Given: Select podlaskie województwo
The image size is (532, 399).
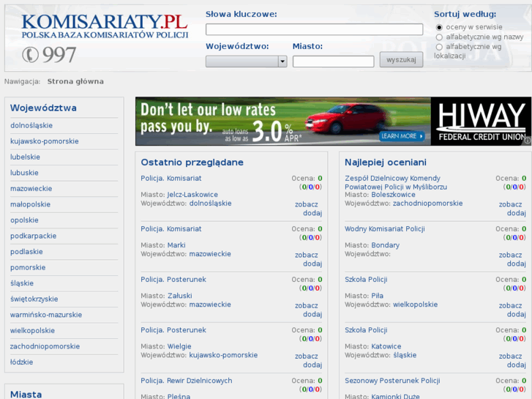Looking at the screenshot, I should point(26,252).
